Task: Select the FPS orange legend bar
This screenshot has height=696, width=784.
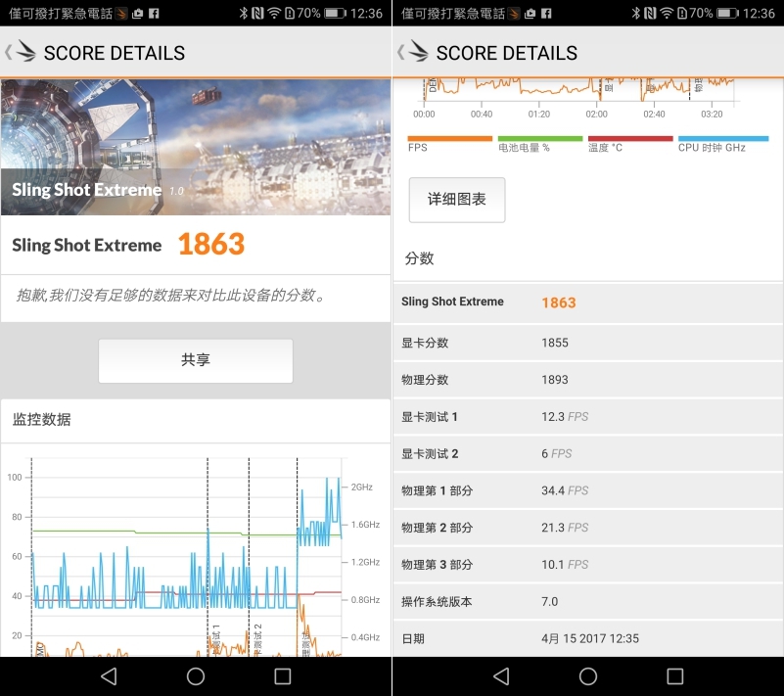Action: tap(450, 138)
